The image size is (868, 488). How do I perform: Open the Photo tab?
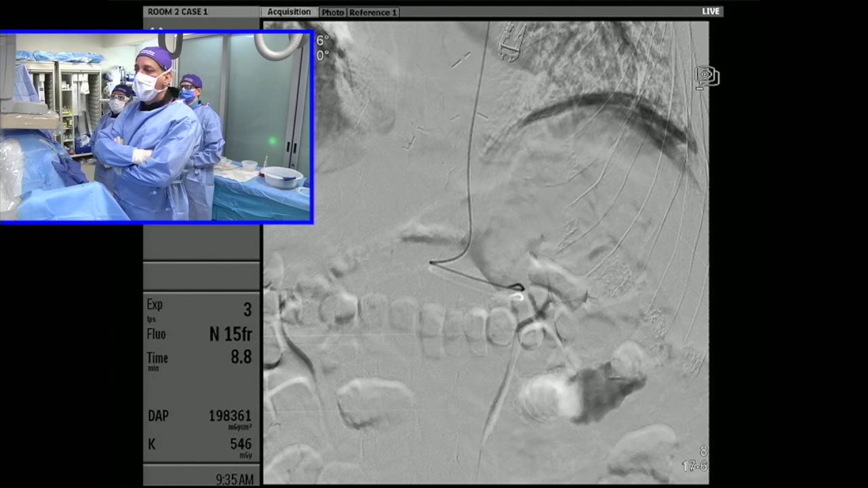(x=332, y=12)
